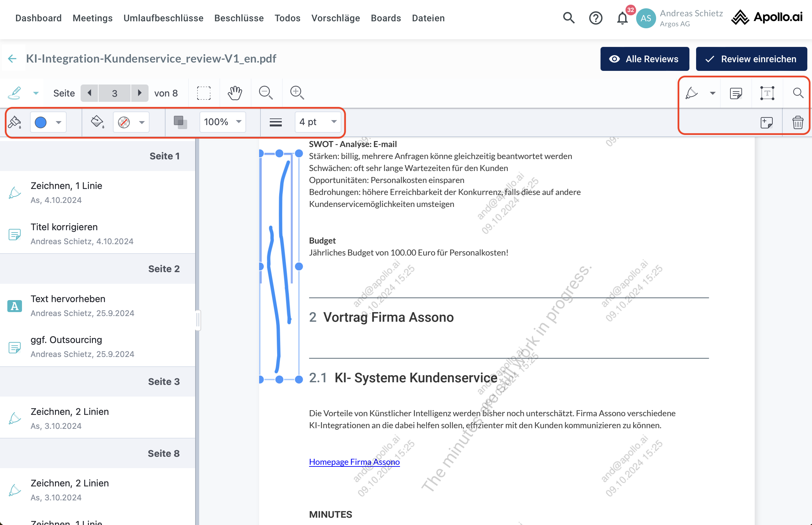The image size is (812, 525).
Task: Go to next page arrow
Action: 139,93
